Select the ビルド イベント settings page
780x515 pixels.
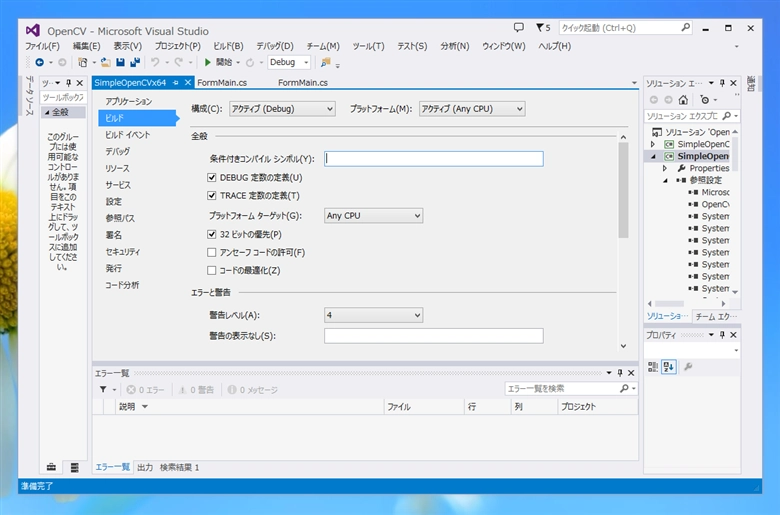coord(127,134)
